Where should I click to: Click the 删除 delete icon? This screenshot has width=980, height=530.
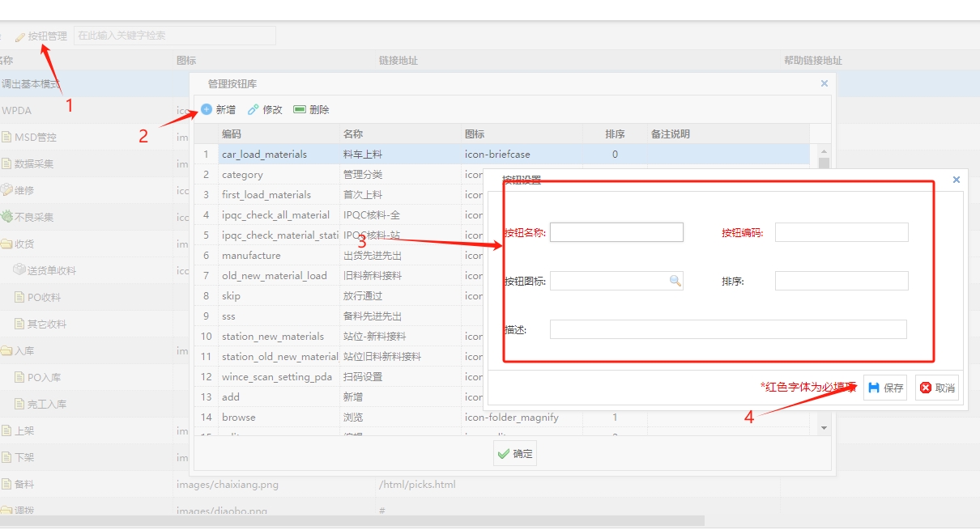(300, 109)
